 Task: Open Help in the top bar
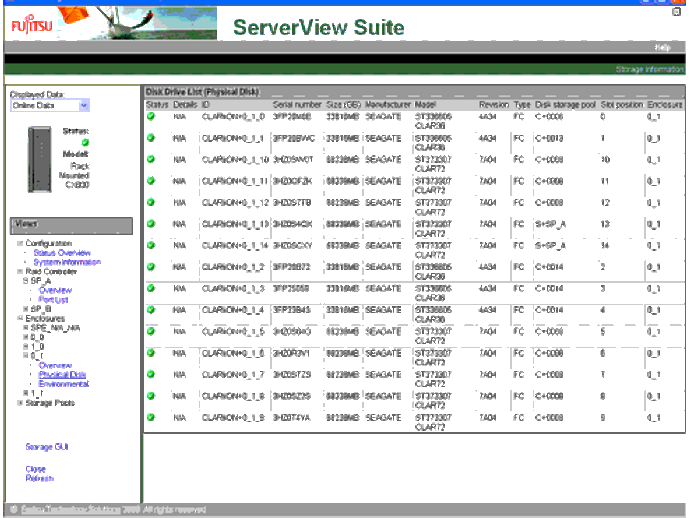click(662, 48)
